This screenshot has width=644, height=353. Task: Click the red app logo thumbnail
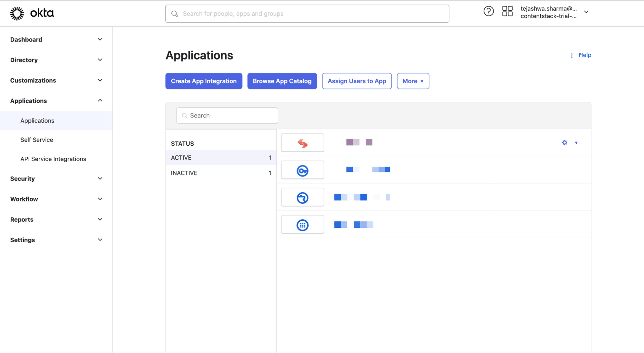pos(302,143)
